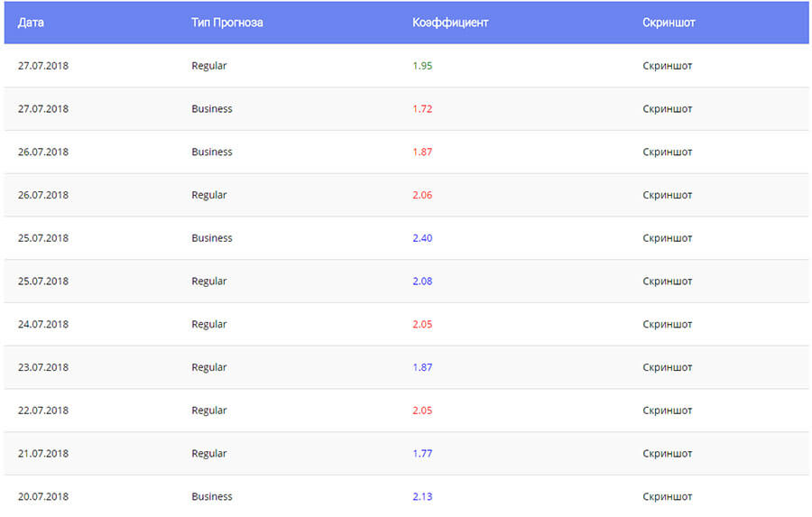Select coefficient 1.87 in 26.07.2018 Business row
Image resolution: width=812 pixels, height=517 pixels.
(422, 152)
